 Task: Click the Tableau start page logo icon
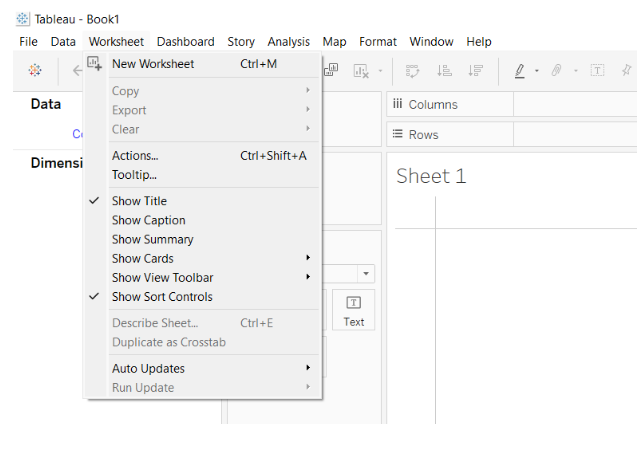point(34,70)
